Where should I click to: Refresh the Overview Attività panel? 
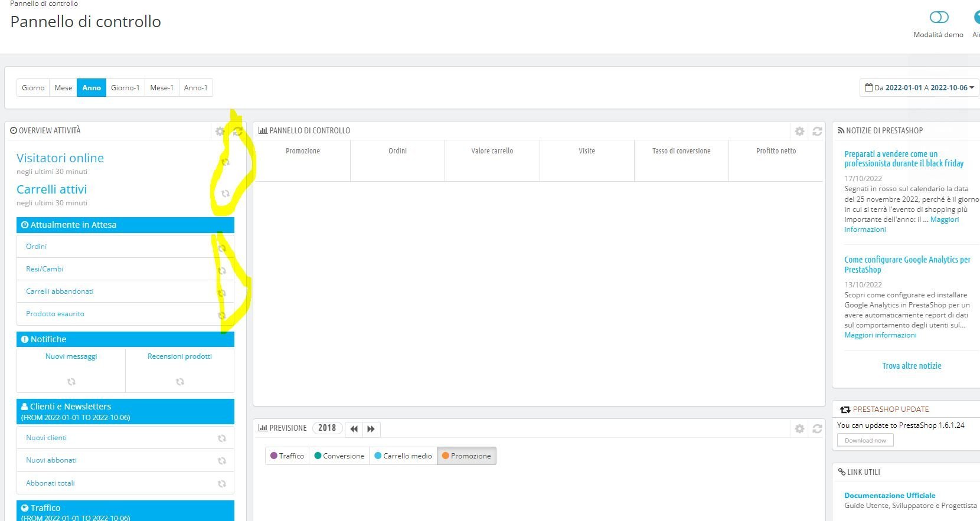click(x=237, y=131)
